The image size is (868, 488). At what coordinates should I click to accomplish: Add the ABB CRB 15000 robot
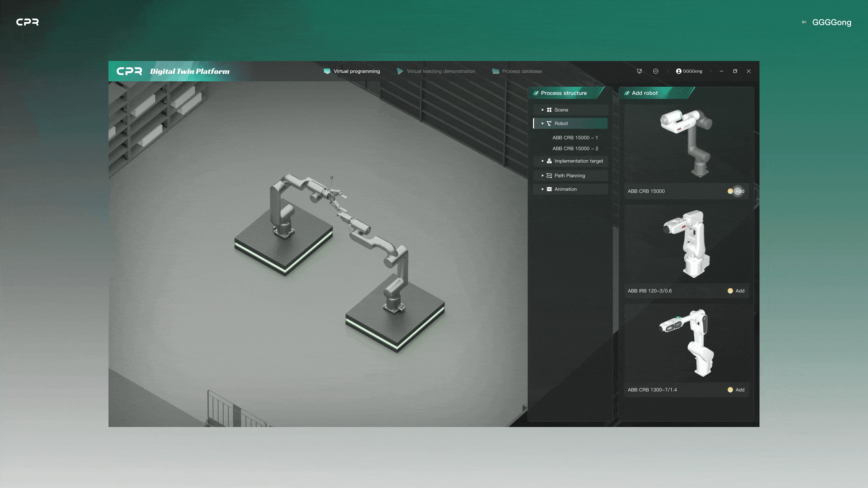click(739, 191)
